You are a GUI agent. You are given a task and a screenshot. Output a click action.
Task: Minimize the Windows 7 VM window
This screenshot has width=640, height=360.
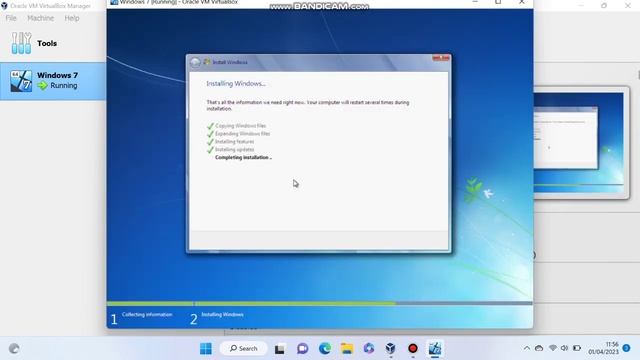tap(475, 2)
